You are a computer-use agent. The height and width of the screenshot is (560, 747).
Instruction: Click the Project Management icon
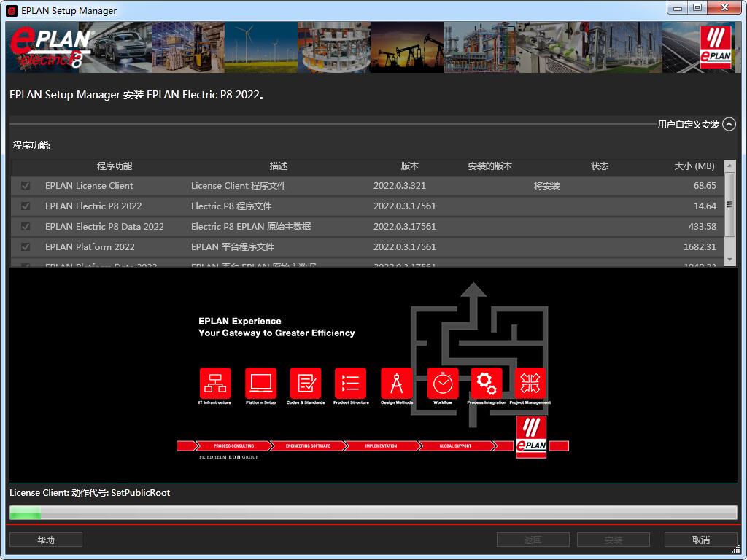click(x=530, y=383)
